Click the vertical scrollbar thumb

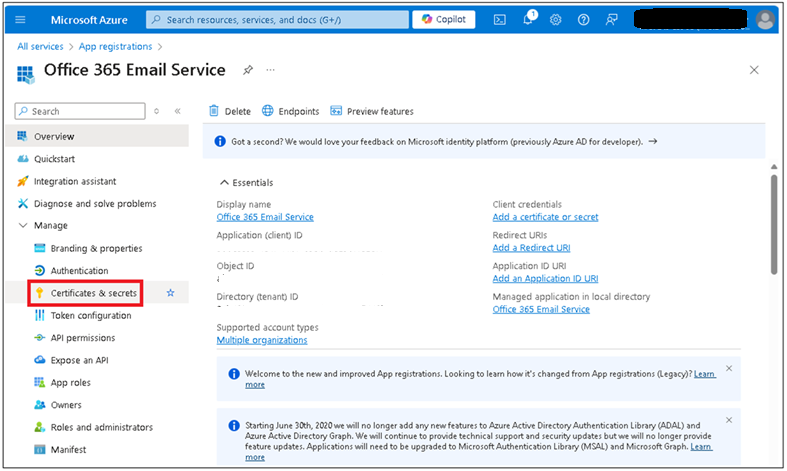(x=774, y=224)
